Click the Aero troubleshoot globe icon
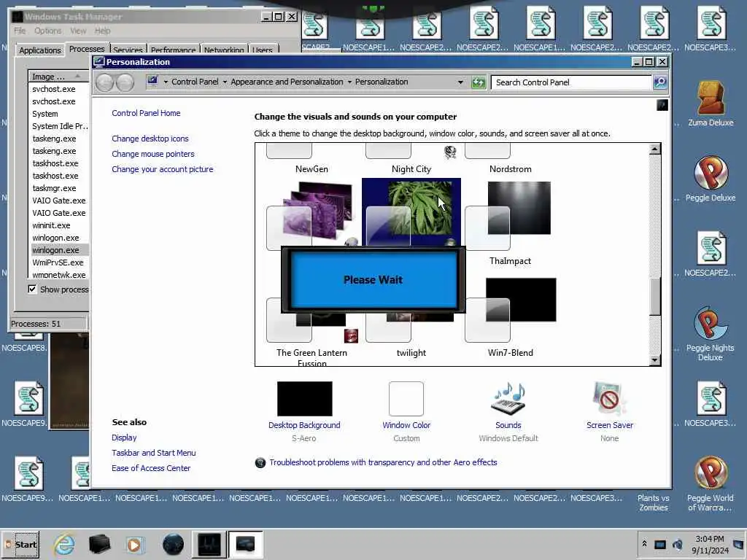Screen dimensions: 747x560 (x=260, y=462)
